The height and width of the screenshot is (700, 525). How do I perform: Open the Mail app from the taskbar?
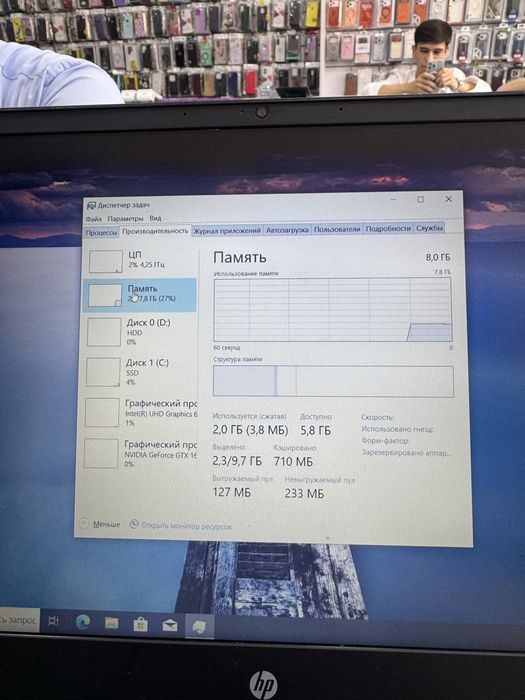click(x=170, y=625)
